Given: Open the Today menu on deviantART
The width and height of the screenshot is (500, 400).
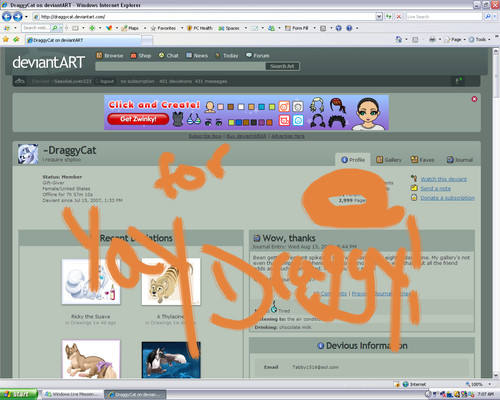Looking at the screenshot, I should pos(227,55).
